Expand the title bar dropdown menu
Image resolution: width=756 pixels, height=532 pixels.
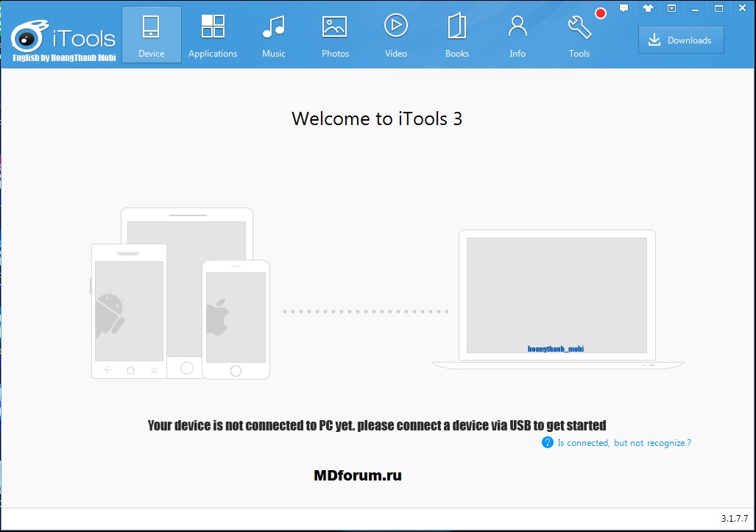[671, 8]
